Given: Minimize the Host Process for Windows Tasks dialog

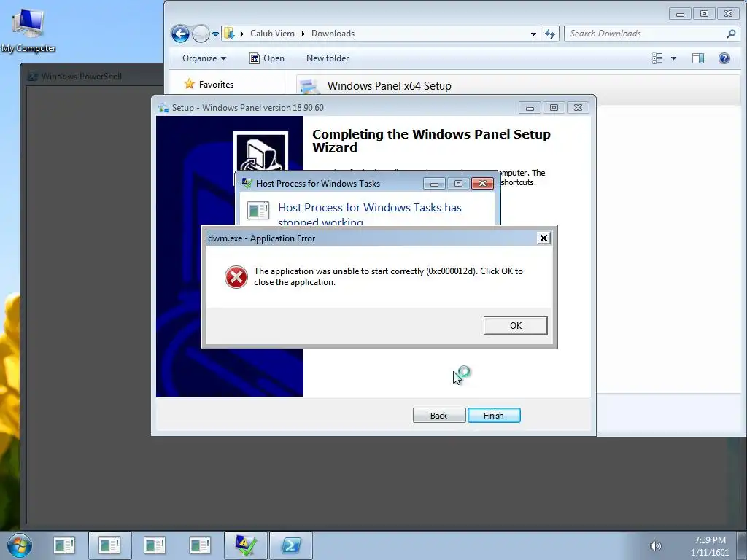Looking at the screenshot, I should tap(434, 183).
